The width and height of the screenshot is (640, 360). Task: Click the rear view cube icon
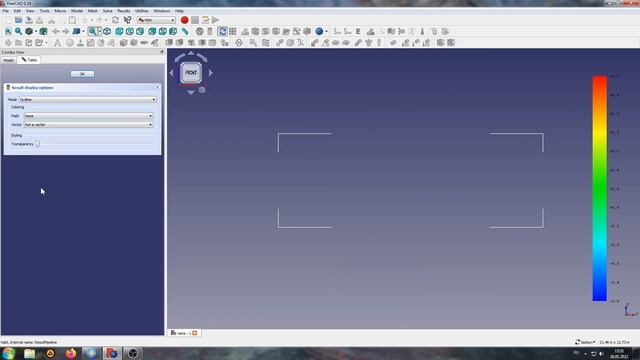(152, 31)
